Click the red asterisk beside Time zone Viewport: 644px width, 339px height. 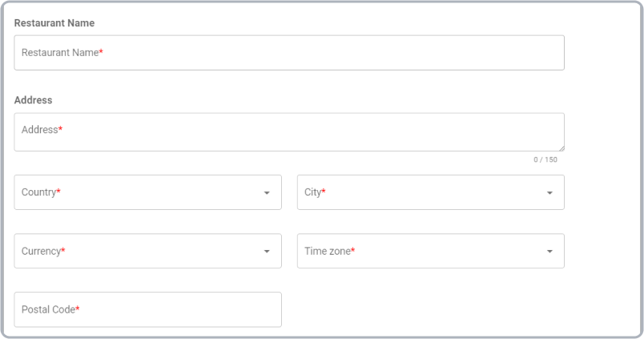click(353, 251)
